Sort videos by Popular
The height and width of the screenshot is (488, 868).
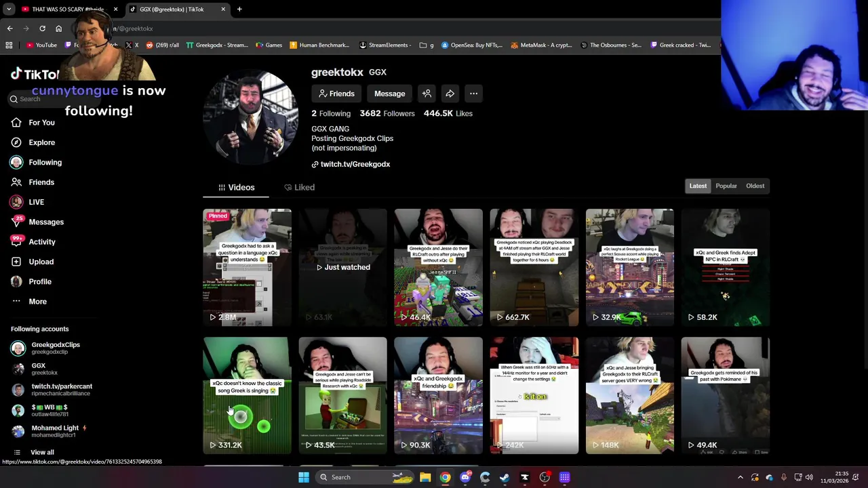tap(726, 186)
